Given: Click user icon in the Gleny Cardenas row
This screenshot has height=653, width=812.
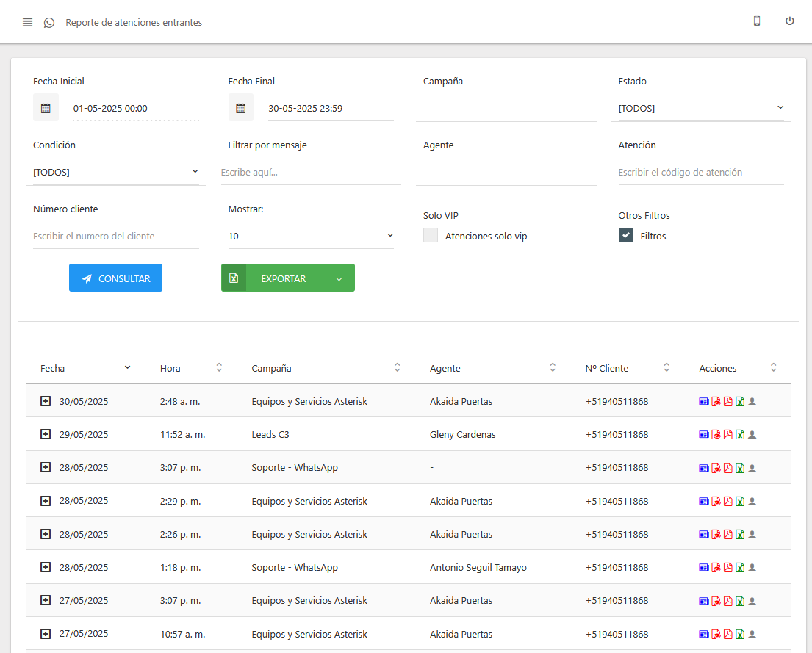Looking at the screenshot, I should click(752, 434).
